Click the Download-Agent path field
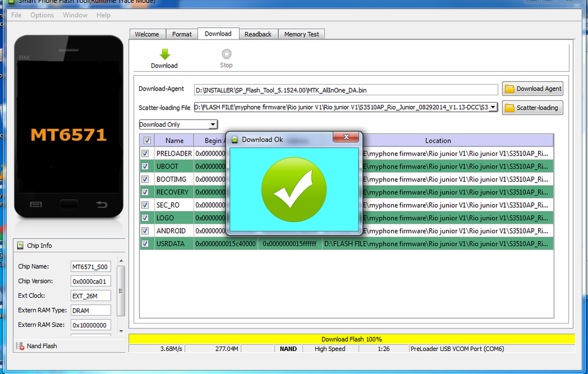 (x=346, y=90)
